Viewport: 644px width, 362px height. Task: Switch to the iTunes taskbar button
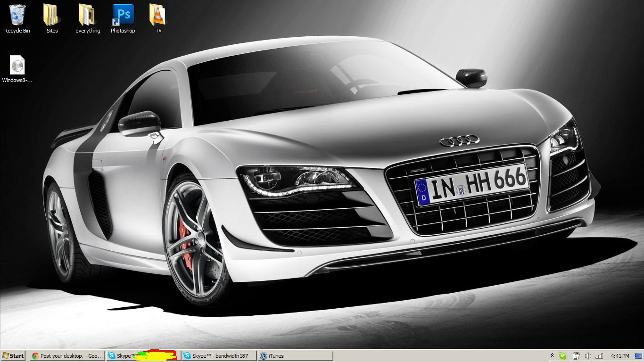click(x=295, y=356)
